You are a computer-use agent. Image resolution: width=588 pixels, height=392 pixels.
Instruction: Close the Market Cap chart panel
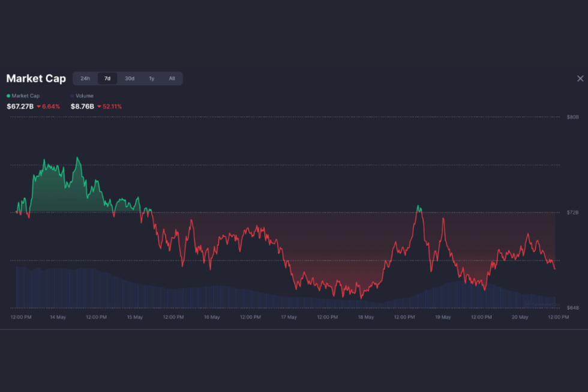[580, 79]
